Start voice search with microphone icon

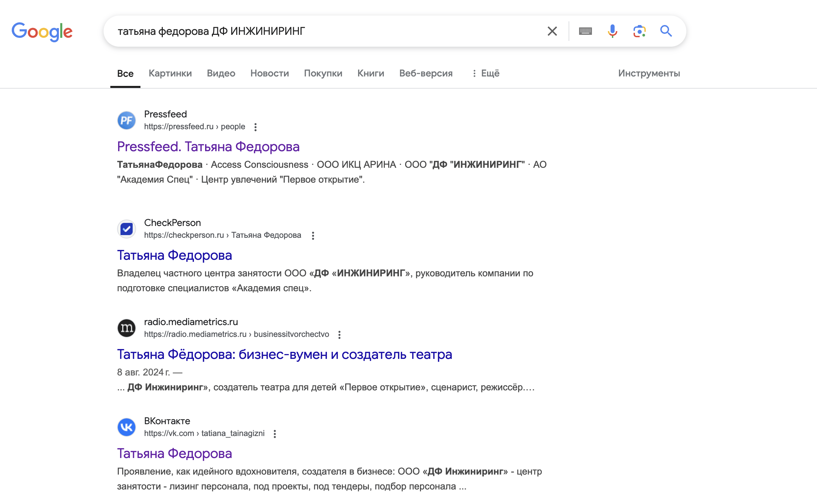click(612, 31)
